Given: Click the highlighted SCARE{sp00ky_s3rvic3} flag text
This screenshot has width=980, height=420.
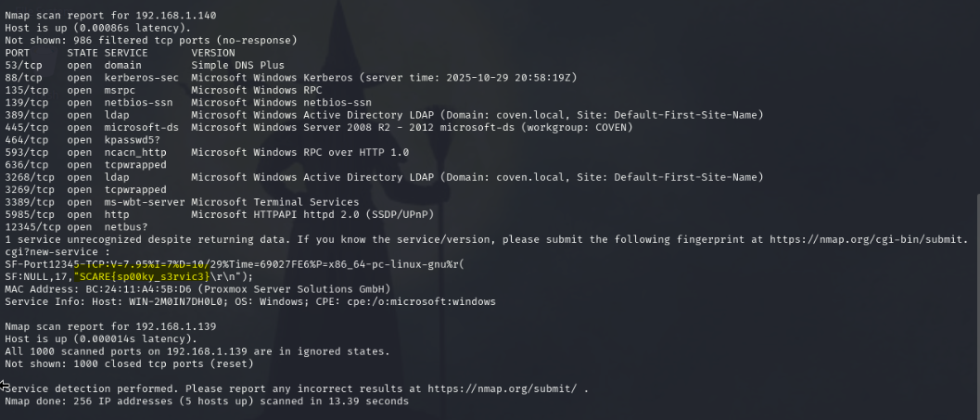Looking at the screenshot, I should click(143, 276).
